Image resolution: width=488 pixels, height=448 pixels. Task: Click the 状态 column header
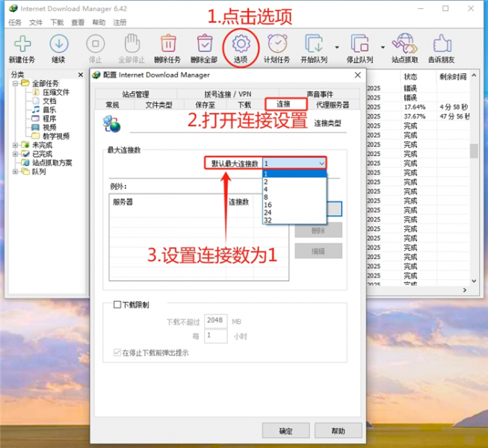(418, 76)
